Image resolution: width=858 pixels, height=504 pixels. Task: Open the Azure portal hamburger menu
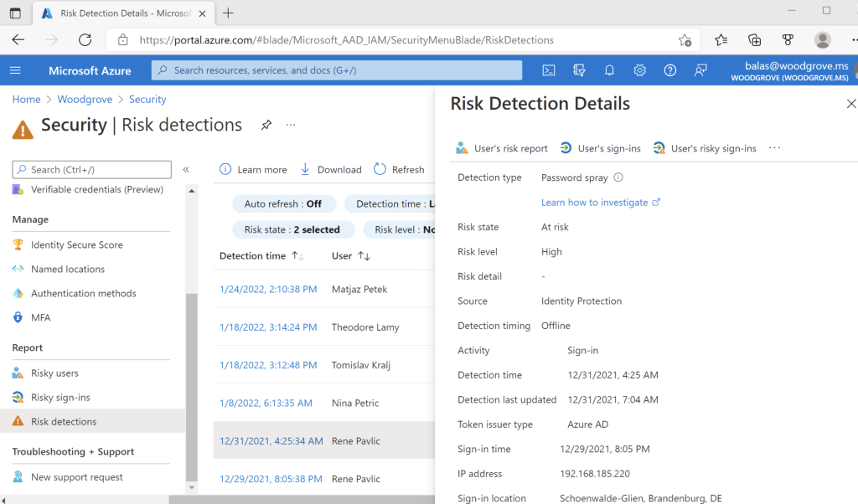(x=15, y=70)
